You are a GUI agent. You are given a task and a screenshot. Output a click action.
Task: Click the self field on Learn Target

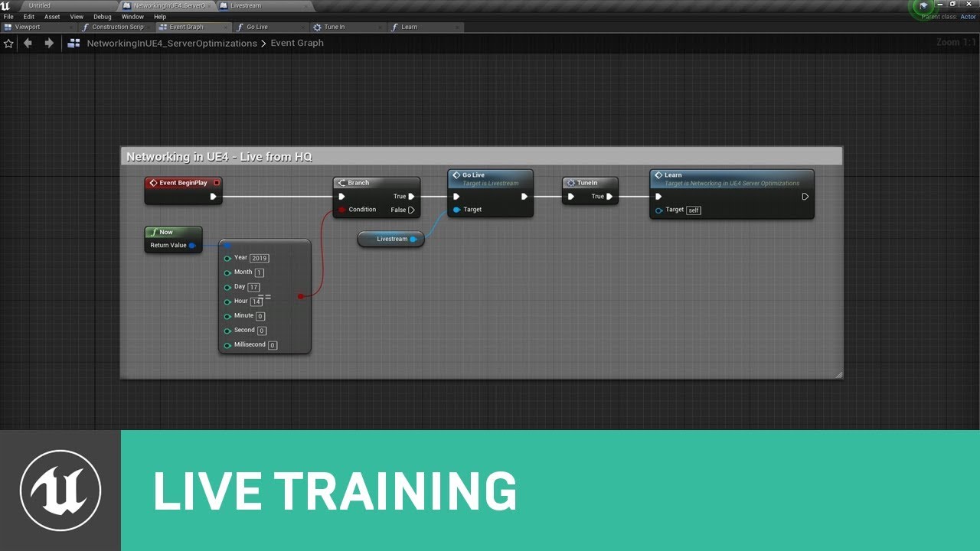694,210
